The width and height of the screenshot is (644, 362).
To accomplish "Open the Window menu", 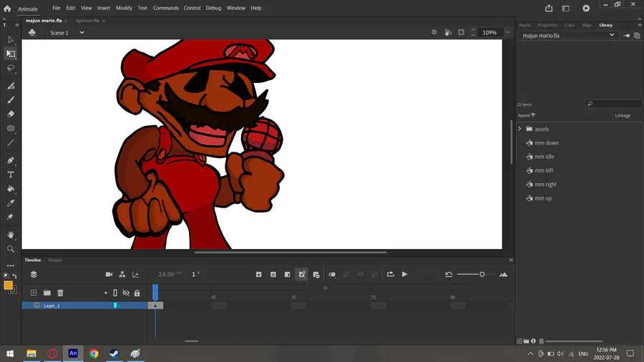I will pos(235,8).
